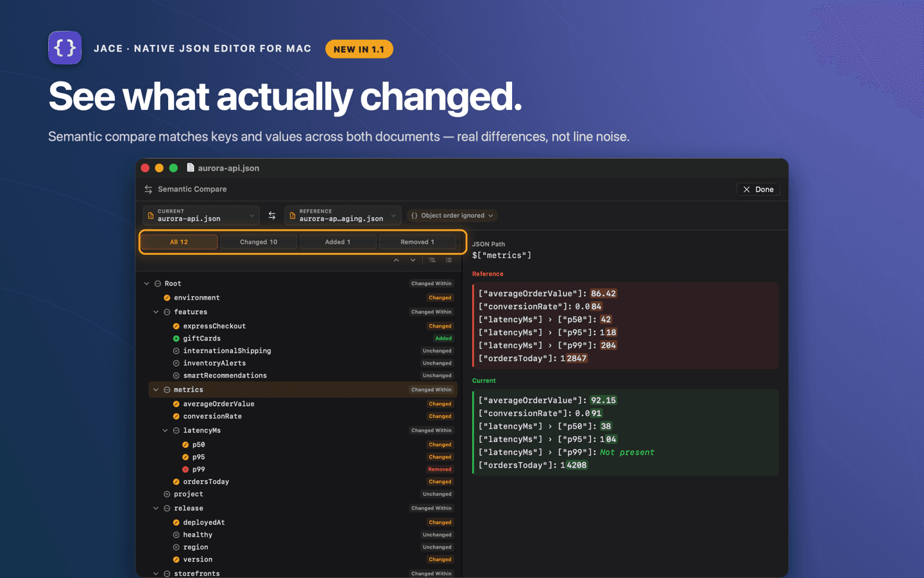Click the environment changed status icon
Image resolution: width=924 pixels, height=578 pixels.
[x=167, y=298]
